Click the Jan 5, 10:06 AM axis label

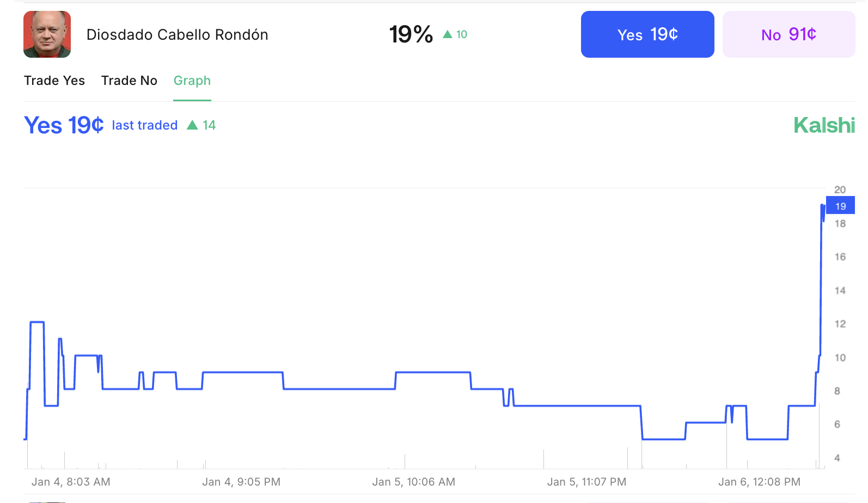414,482
